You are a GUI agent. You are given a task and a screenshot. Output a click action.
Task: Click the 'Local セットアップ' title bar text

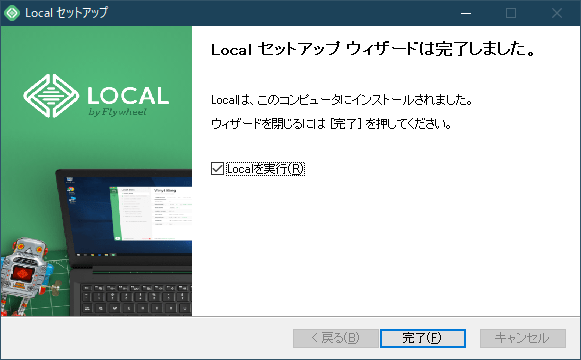click(67, 13)
